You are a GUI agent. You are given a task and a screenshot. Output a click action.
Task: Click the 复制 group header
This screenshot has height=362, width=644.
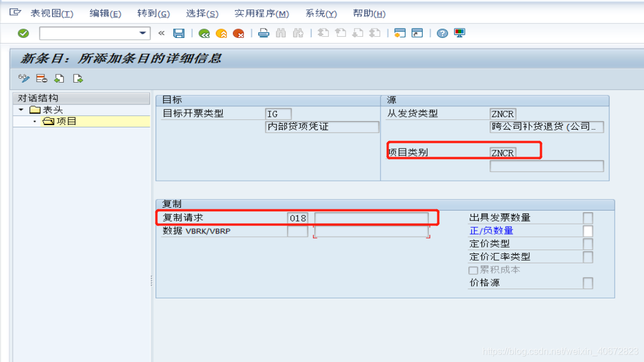pos(385,204)
